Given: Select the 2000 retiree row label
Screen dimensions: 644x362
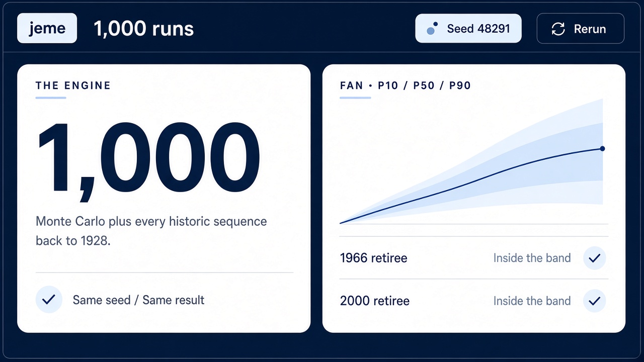Looking at the screenshot, I should pos(375,301).
